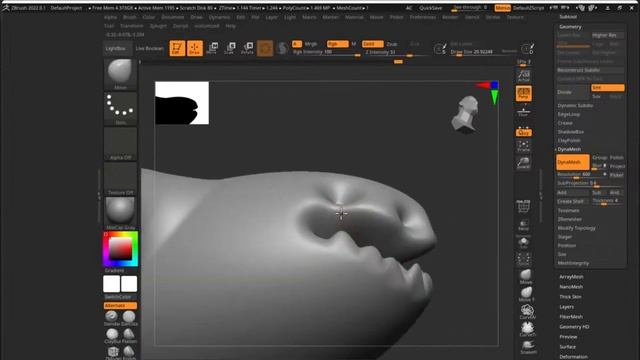Click the Solo icon
This screenshot has height=360, width=640.
[524, 243]
